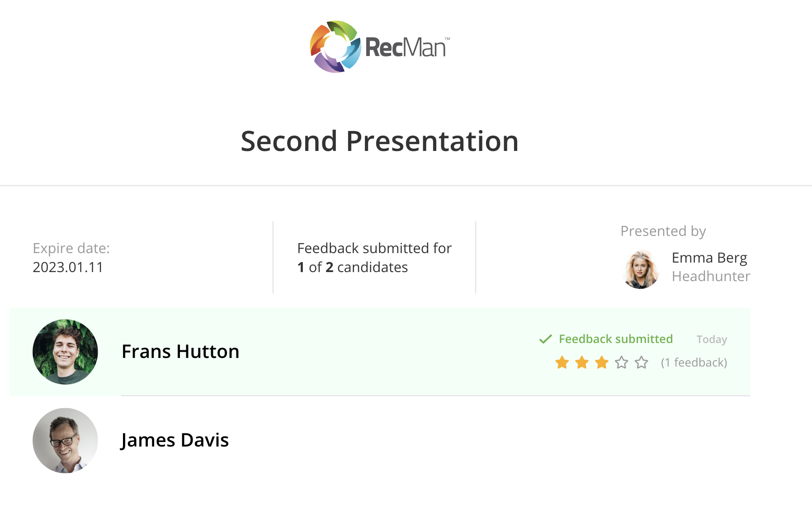This screenshot has height=508, width=812.
Task: Click the fifth empty rating star
Action: click(x=642, y=362)
